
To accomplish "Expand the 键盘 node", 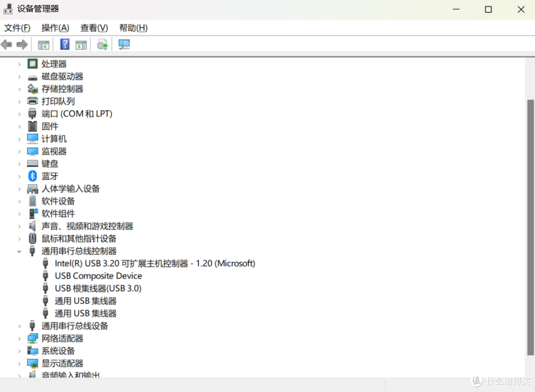I will click(x=19, y=164).
